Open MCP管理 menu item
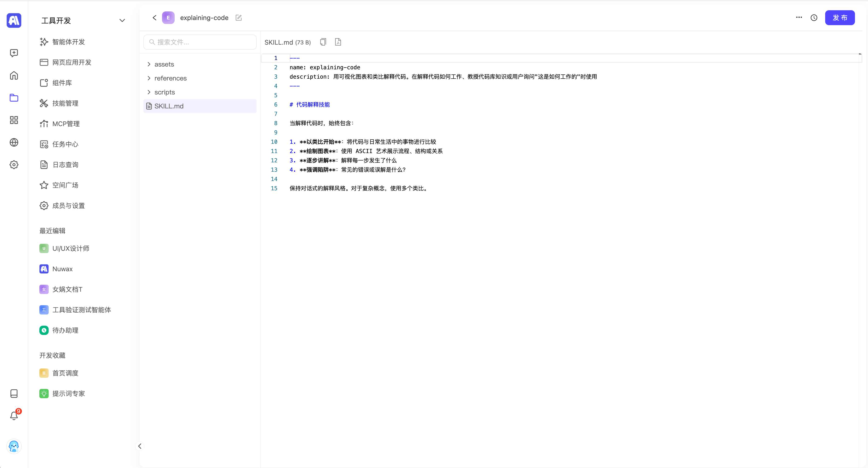868x468 pixels. [66, 124]
